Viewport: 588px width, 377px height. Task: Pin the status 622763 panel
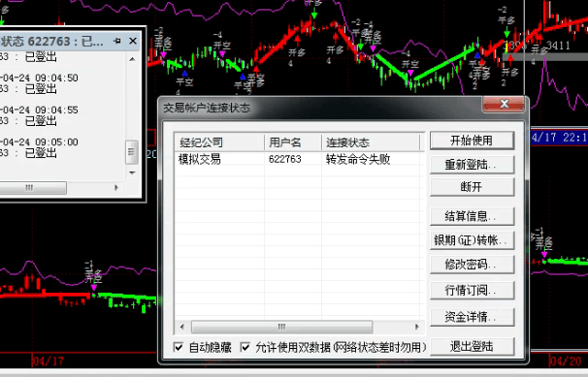coord(117,41)
